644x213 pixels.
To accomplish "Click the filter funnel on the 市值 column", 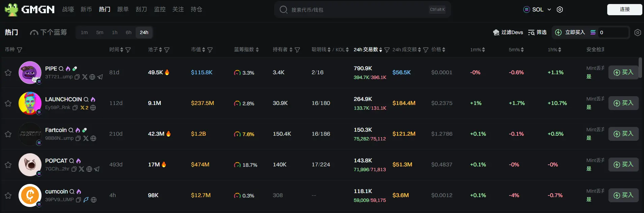I will [210, 50].
